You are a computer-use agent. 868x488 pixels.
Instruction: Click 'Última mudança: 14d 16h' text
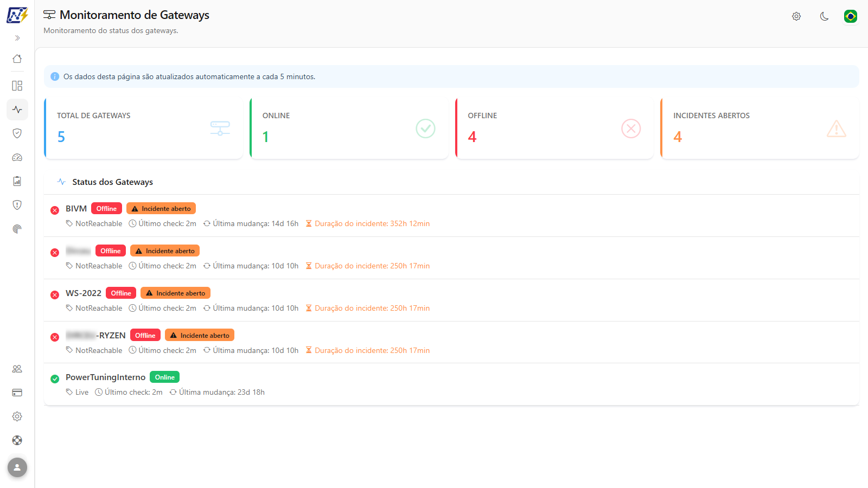[x=251, y=223]
